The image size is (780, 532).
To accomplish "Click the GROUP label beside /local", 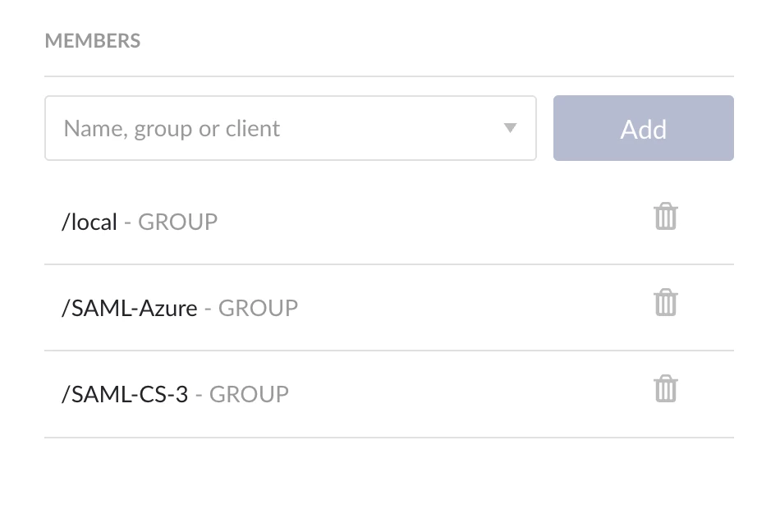I will click(177, 222).
